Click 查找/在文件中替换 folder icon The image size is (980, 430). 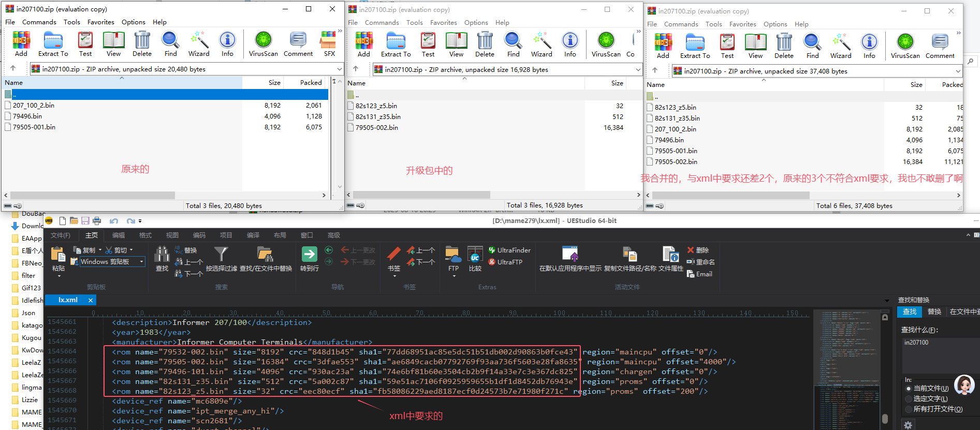click(265, 255)
